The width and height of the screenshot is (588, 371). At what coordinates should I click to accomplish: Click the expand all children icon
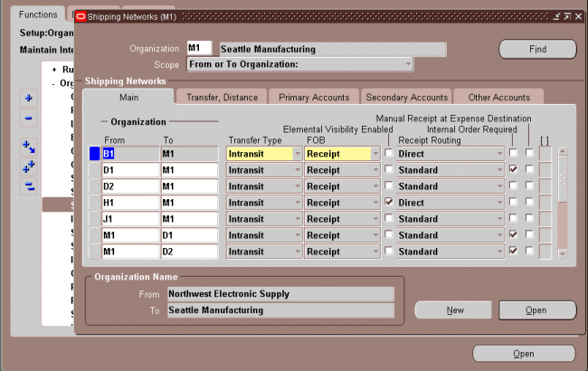click(29, 147)
